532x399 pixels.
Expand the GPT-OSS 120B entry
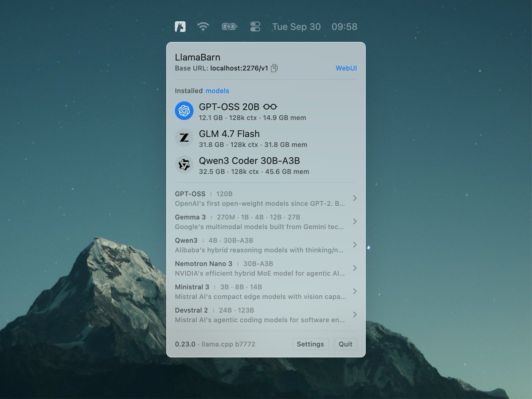(354, 198)
